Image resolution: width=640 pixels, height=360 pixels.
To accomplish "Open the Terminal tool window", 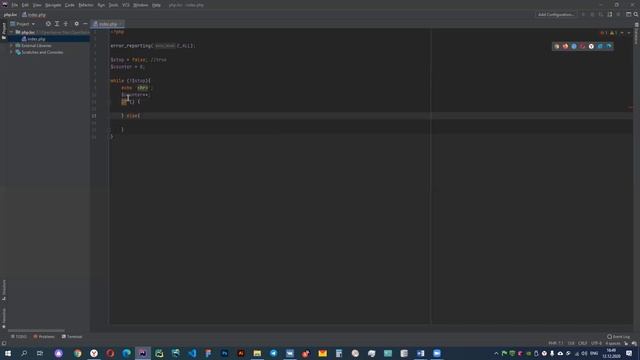I will pyautogui.click(x=72, y=336).
